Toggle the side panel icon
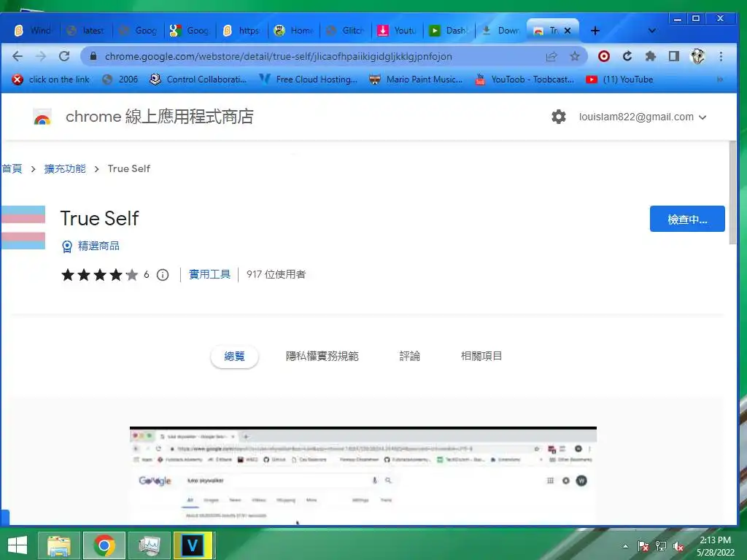The width and height of the screenshot is (747, 560). tap(673, 56)
